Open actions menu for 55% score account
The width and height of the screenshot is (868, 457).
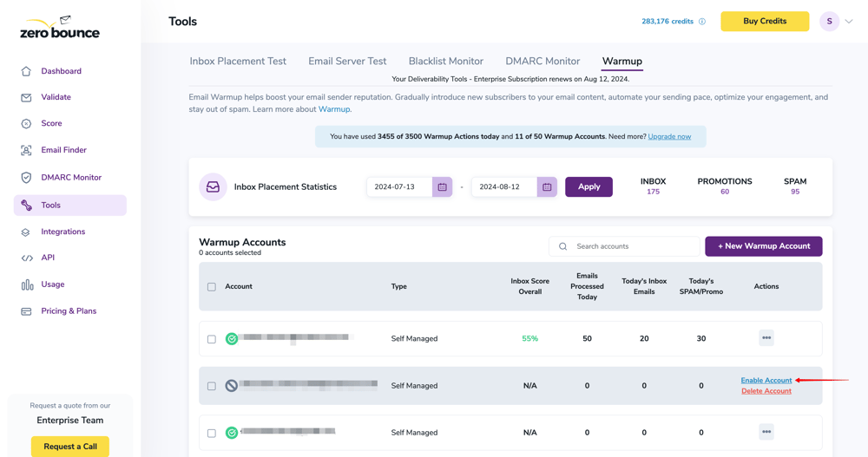click(766, 338)
